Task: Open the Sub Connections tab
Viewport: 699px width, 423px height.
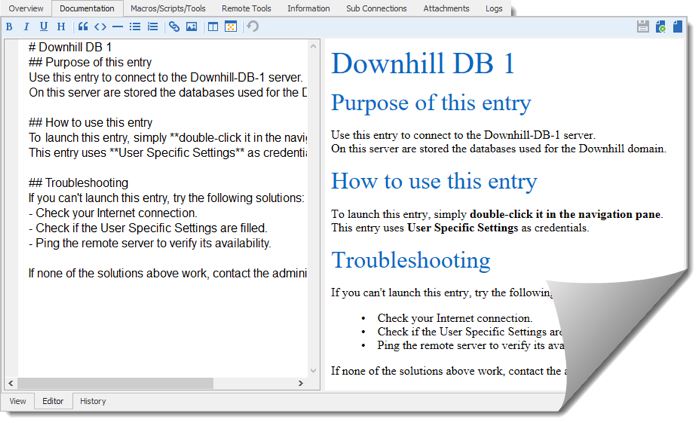Action: [x=376, y=8]
